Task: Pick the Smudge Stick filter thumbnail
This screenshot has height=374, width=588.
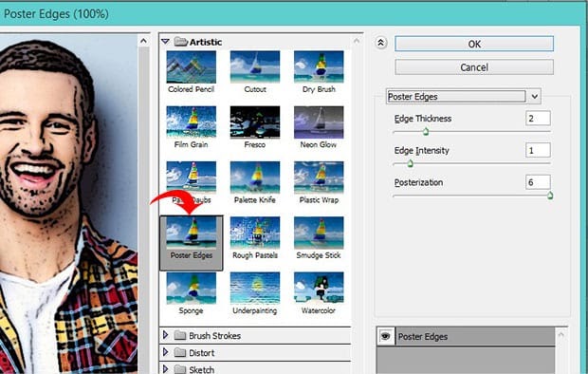Action: pos(319,233)
